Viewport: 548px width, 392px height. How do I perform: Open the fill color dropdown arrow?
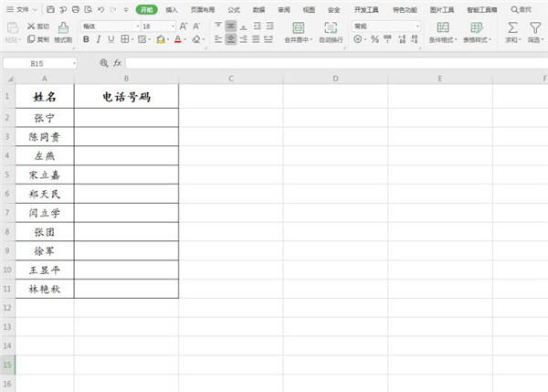point(168,39)
